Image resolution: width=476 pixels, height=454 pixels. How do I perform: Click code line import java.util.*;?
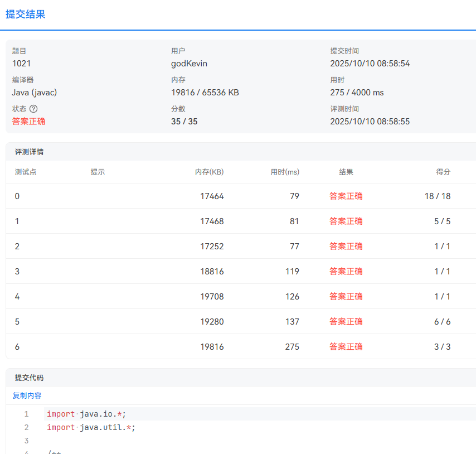tap(91, 427)
